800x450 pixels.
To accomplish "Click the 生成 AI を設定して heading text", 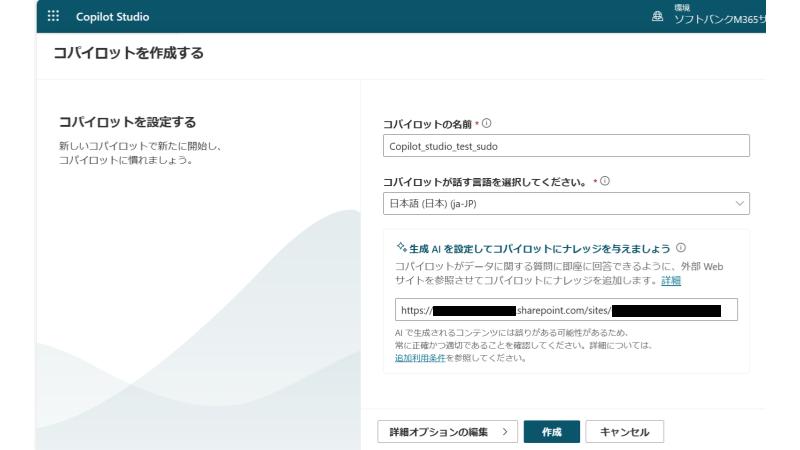I will (539, 249).
